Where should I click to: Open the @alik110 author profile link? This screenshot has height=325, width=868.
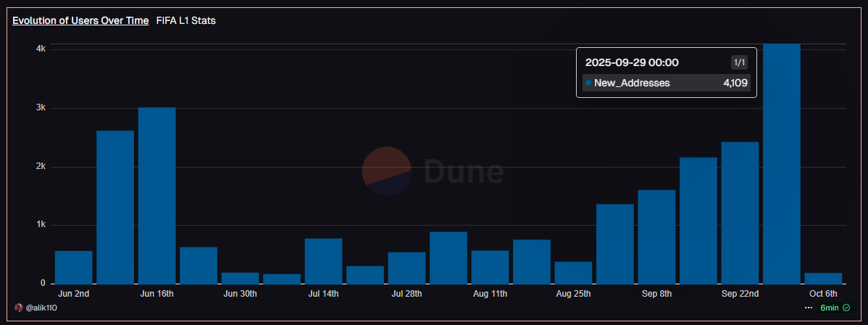(x=41, y=308)
